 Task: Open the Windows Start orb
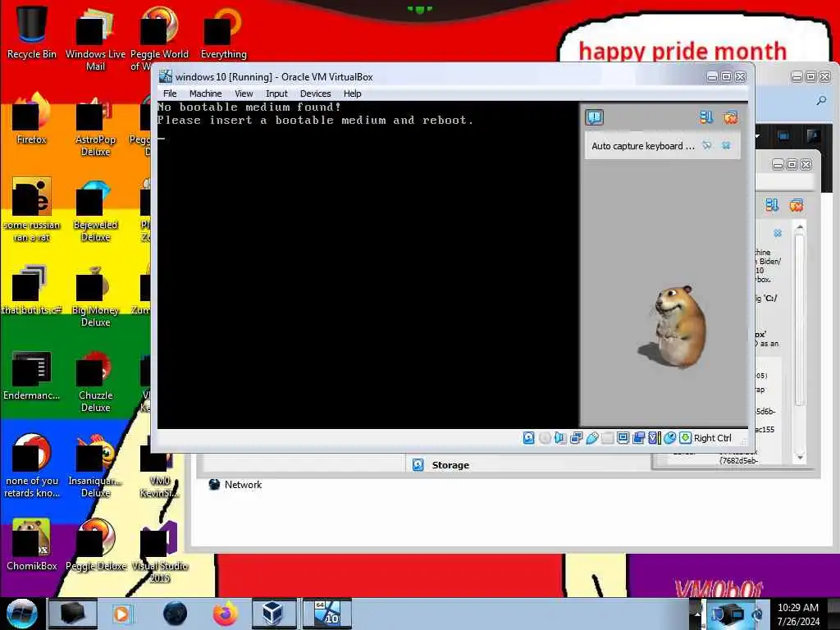click(21, 614)
